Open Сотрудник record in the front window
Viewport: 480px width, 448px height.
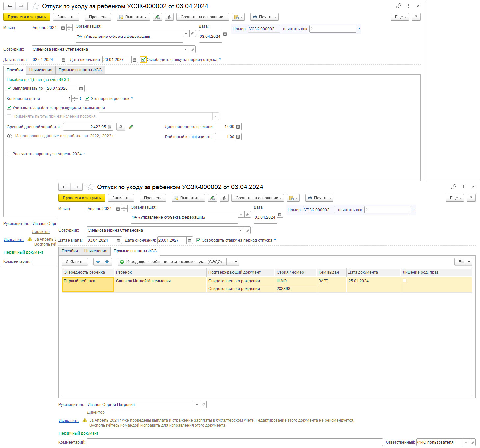[x=247, y=230]
